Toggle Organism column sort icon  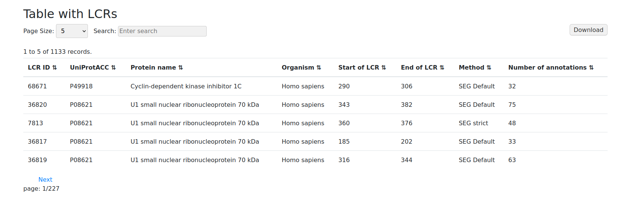point(319,68)
